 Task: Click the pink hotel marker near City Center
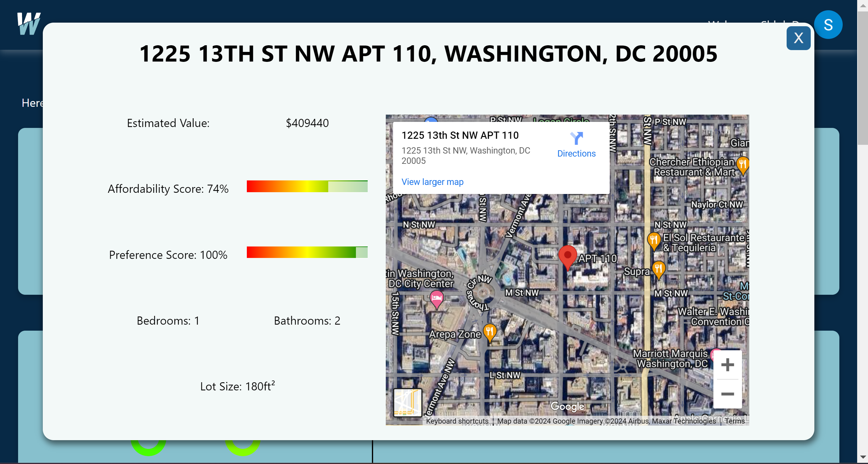437,298
